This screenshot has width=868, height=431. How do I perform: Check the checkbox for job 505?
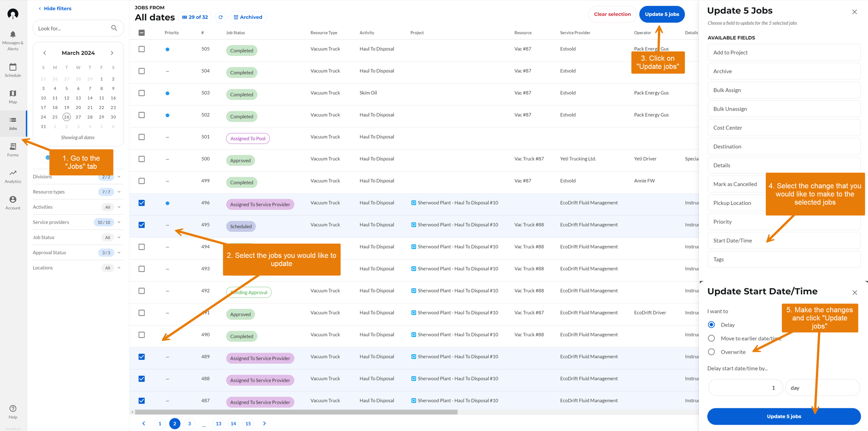tap(142, 49)
